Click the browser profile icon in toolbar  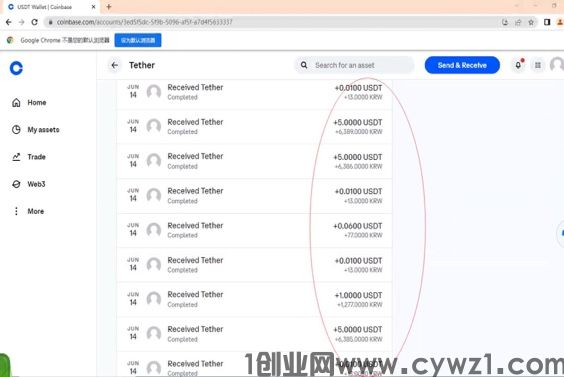pyautogui.click(x=560, y=22)
